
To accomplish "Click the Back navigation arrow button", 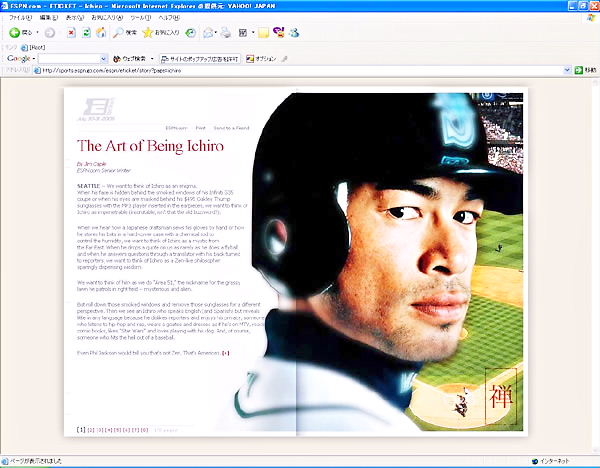I will point(14,33).
